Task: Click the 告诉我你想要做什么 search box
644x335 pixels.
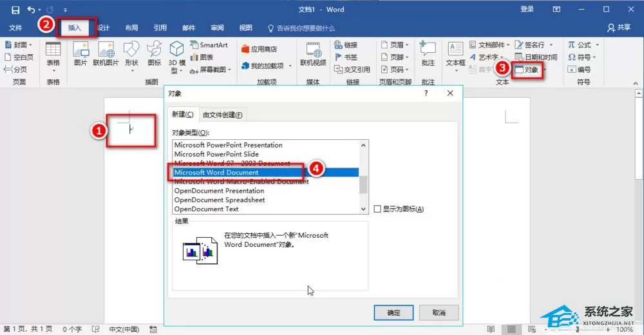Action: click(301, 28)
